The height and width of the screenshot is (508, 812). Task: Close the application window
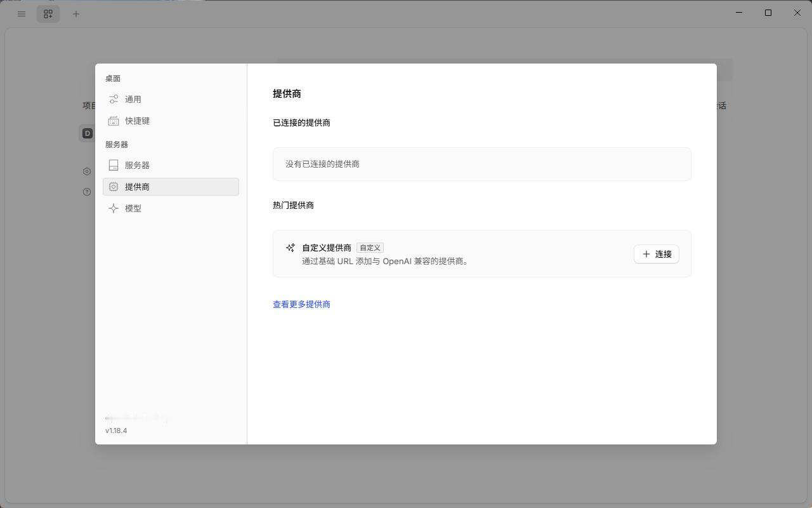797,13
